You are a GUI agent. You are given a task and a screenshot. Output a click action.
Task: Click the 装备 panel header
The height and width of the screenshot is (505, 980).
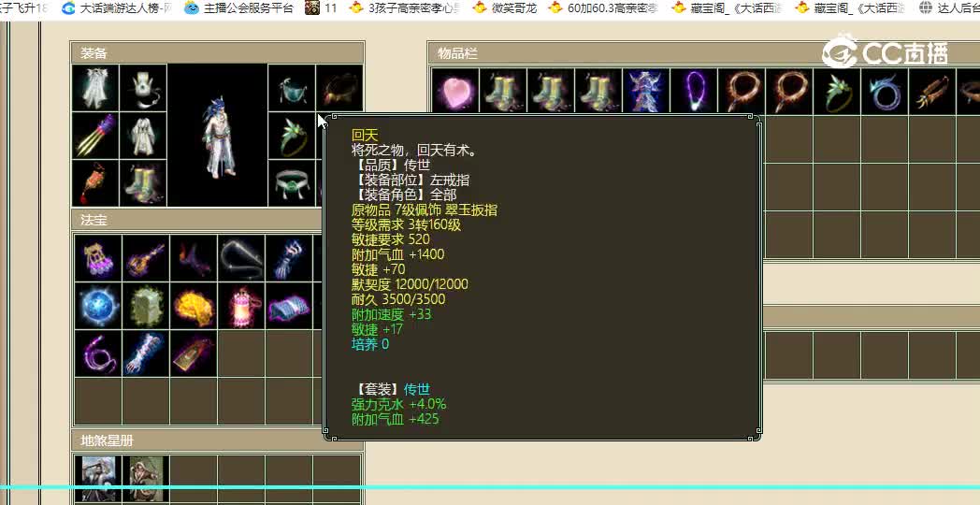click(x=218, y=53)
